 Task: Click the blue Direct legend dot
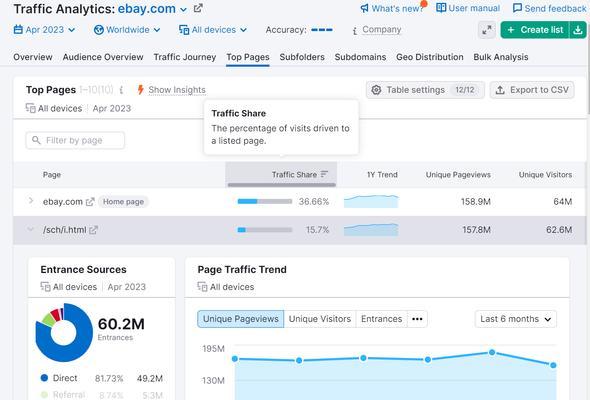point(44,378)
